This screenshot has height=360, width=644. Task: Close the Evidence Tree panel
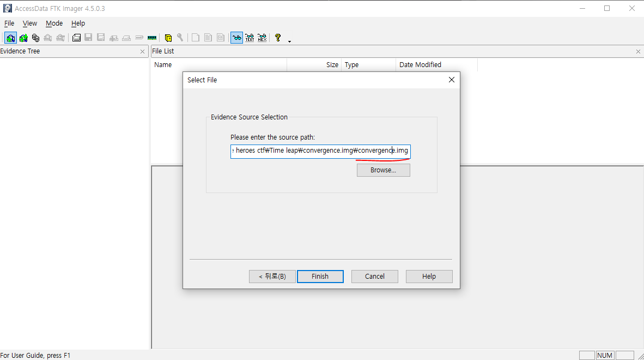pyautogui.click(x=143, y=51)
